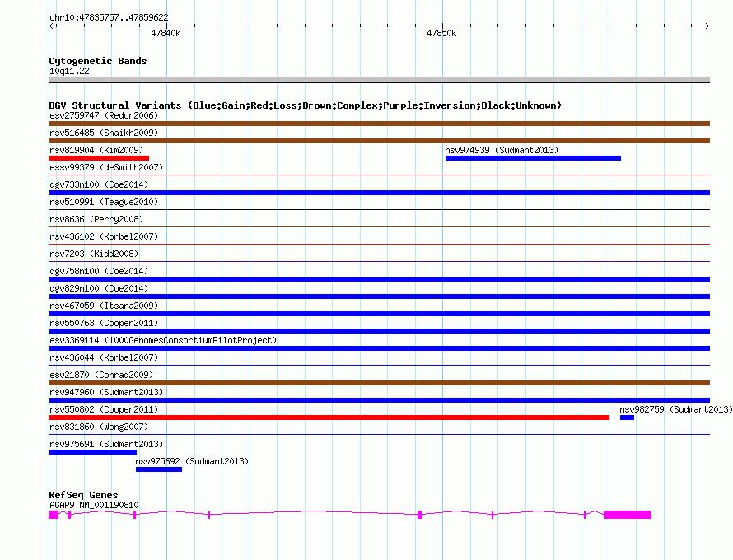This screenshot has width=733, height=560.
Task: Select the nsv975691 (Sudmant2013) label
Action: [x=105, y=444]
